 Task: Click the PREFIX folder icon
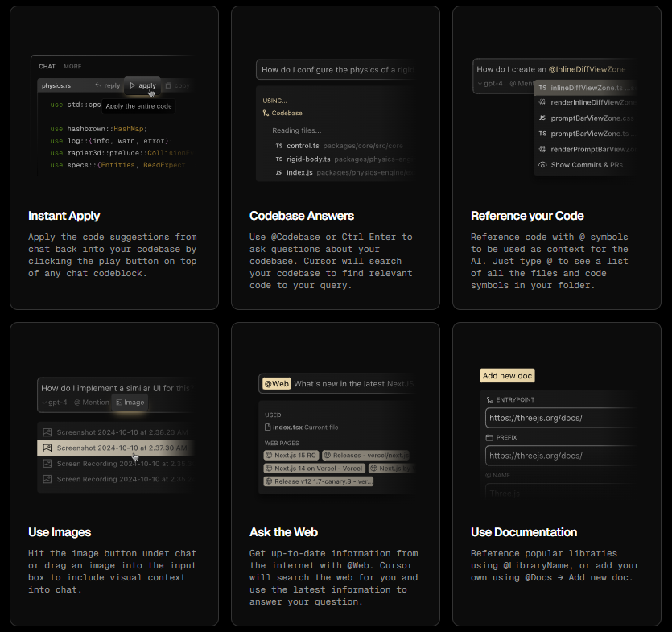(x=489, y=437)
